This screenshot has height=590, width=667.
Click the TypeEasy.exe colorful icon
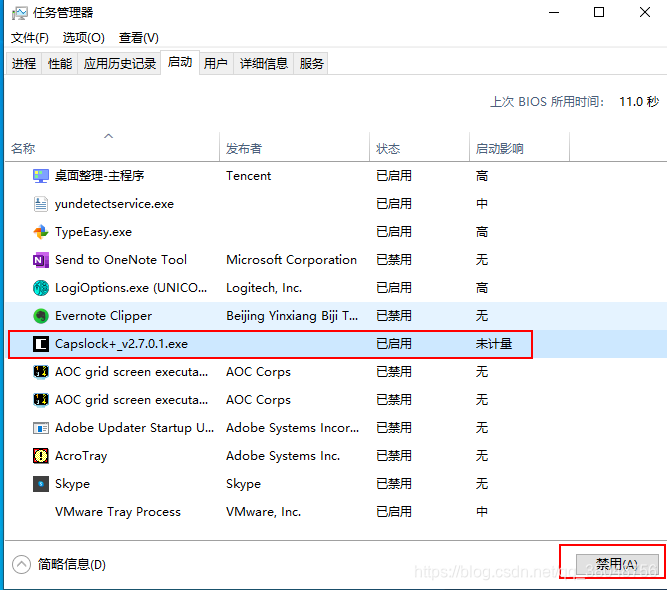pyautogui.click(x=41, y=232)
